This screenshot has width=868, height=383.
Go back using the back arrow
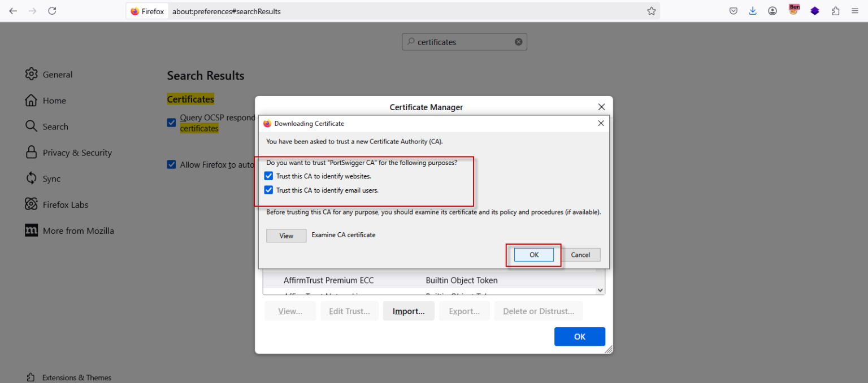[13, 11]
